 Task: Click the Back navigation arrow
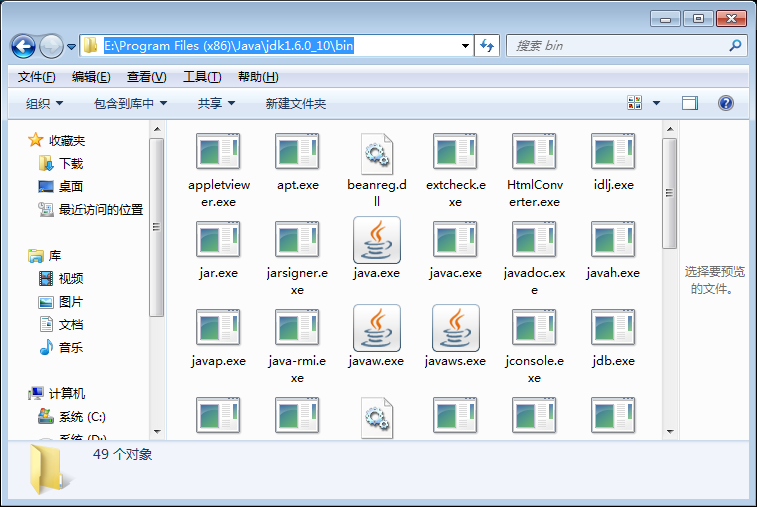[23, 46]
